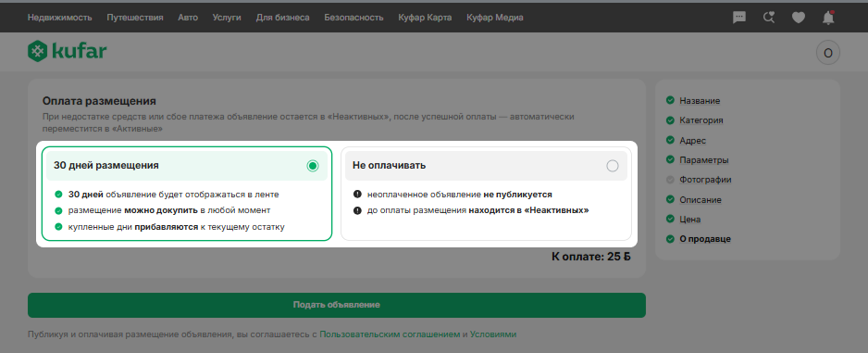
Task: Click the "К оплате: 25" total text
Action: click(x=591, y=257)
